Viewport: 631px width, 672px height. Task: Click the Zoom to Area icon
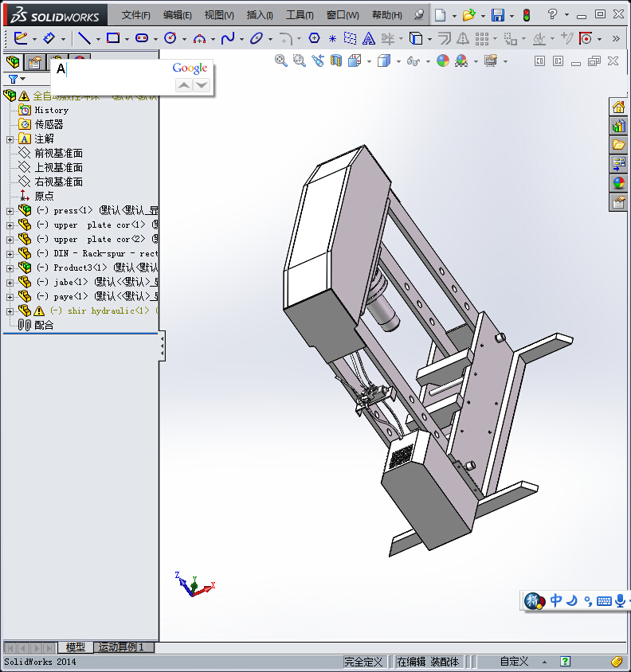point(299,61)
